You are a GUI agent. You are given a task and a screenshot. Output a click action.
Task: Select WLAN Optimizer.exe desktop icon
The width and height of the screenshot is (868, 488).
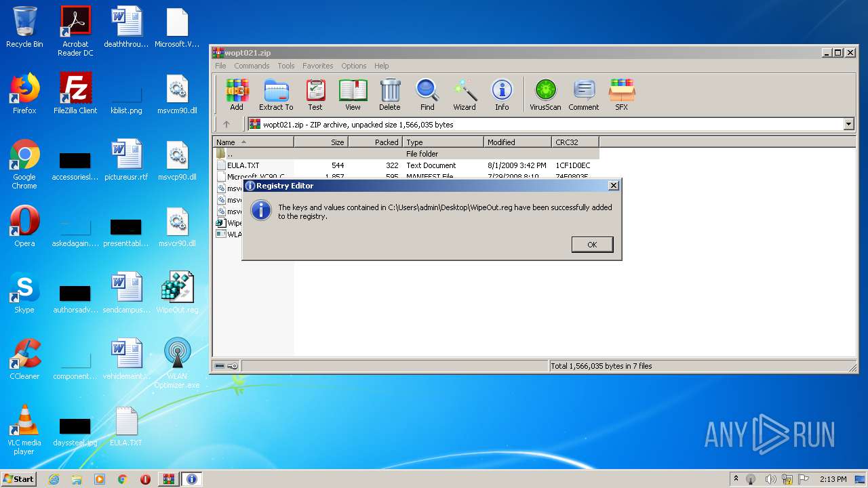tap(177, 364)
